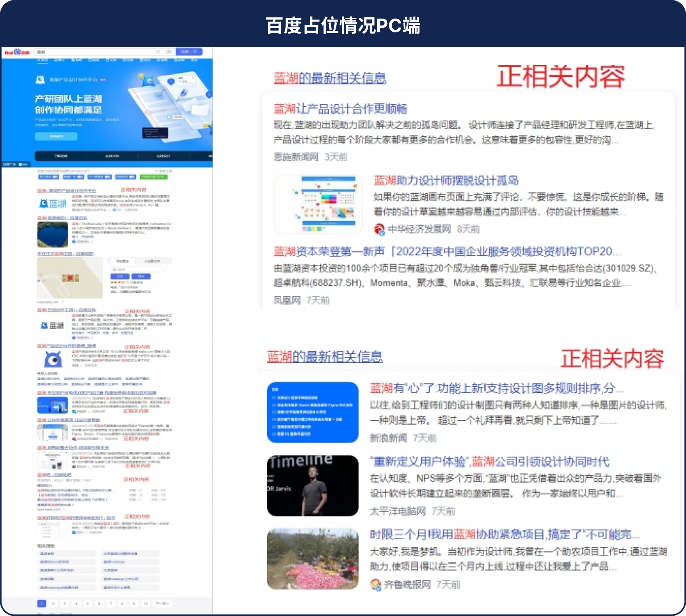Image resolution: width=686 pixels, height=616 pixels.
Task: Open third dark tab in banner bar
Action: pos(163,156)
